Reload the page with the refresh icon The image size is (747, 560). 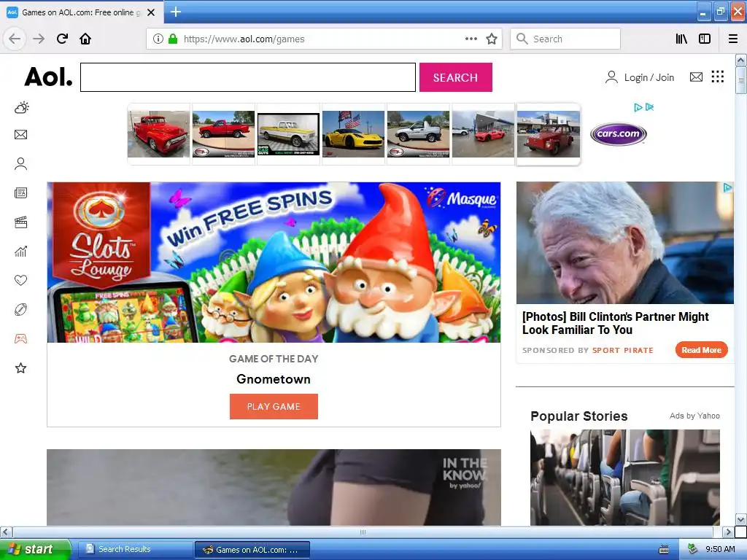pos(62,39)
